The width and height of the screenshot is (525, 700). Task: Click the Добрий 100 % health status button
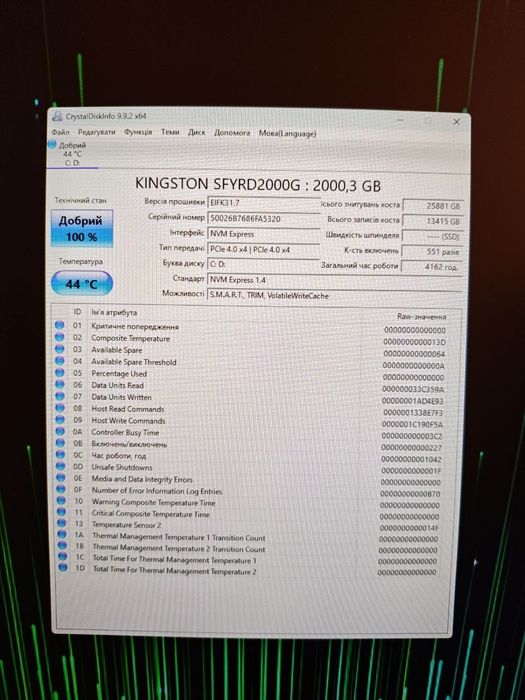tap(82, 229)
